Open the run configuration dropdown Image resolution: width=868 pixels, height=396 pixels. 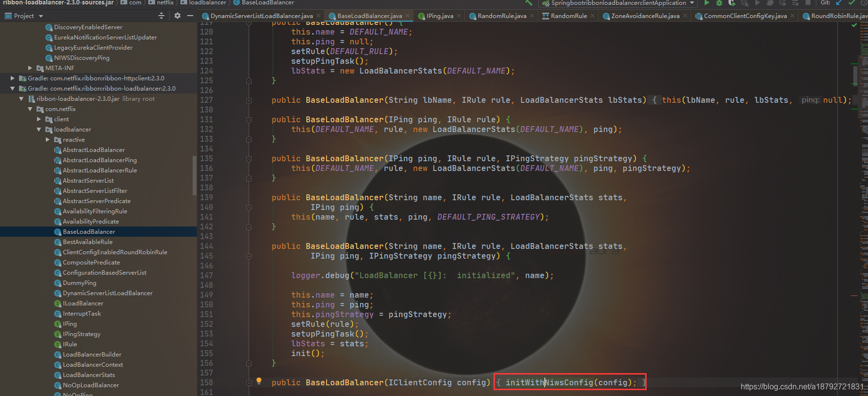pos(692,3)
